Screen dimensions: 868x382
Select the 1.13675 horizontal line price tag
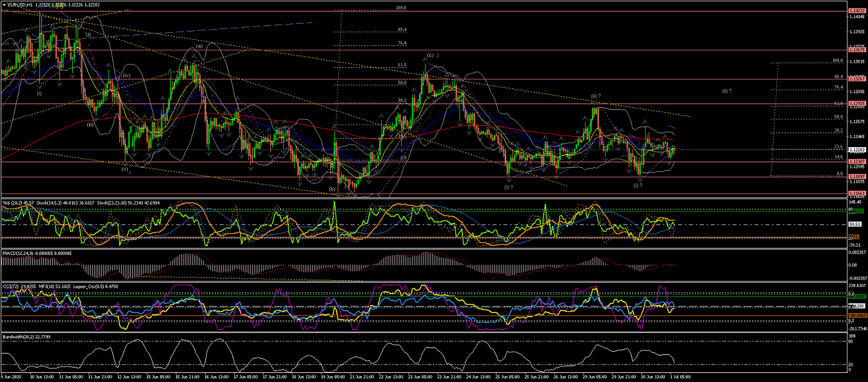pyautogui.click(x=856, y=50)
